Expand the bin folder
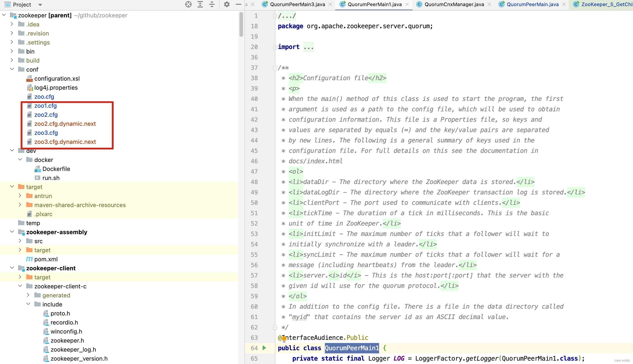This screenshot has height=364, width=633. click(12, 51)
